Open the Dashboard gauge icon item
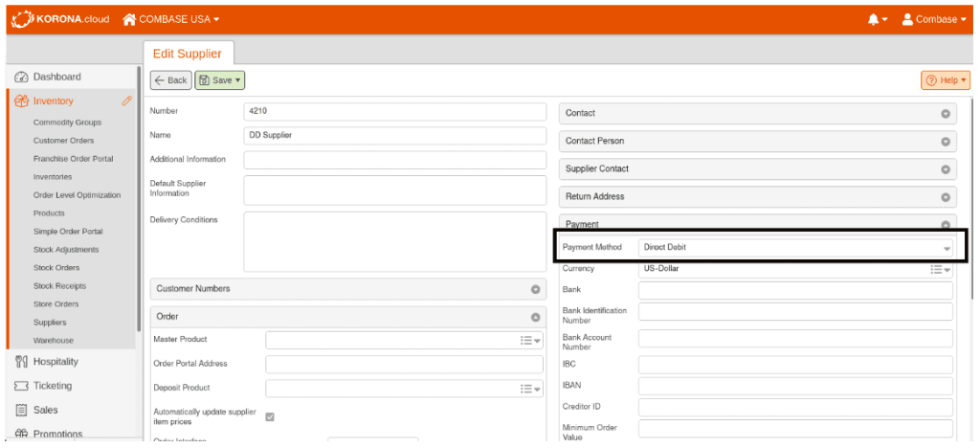The height and width of the screenshot is (448, 980). (21, 77)
